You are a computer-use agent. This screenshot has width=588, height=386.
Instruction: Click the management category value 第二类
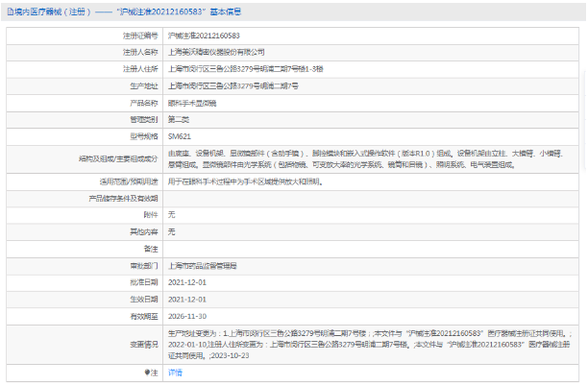178,119
